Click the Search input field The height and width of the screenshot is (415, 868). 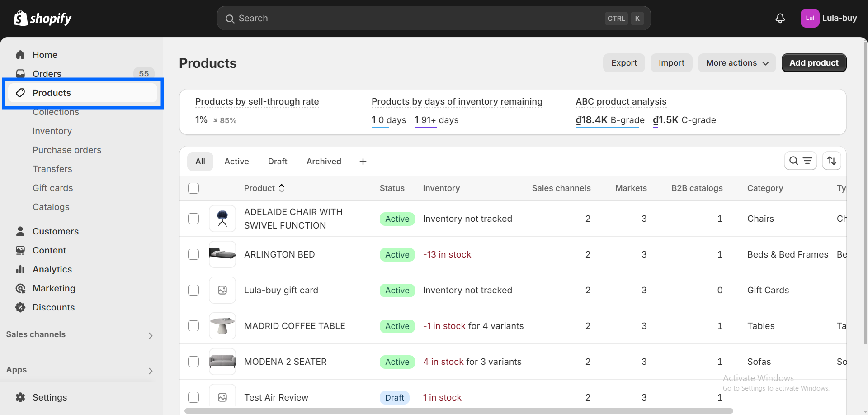click(x=434, y=18)
